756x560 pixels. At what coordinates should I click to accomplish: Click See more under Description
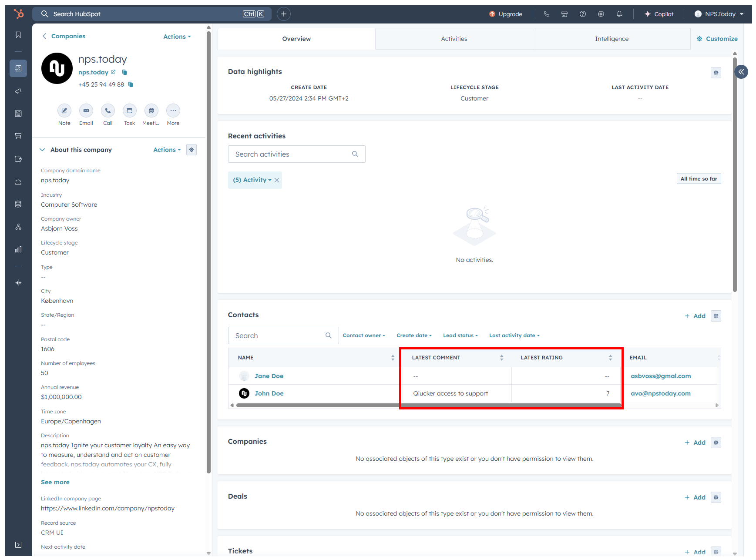coord(55,482)
